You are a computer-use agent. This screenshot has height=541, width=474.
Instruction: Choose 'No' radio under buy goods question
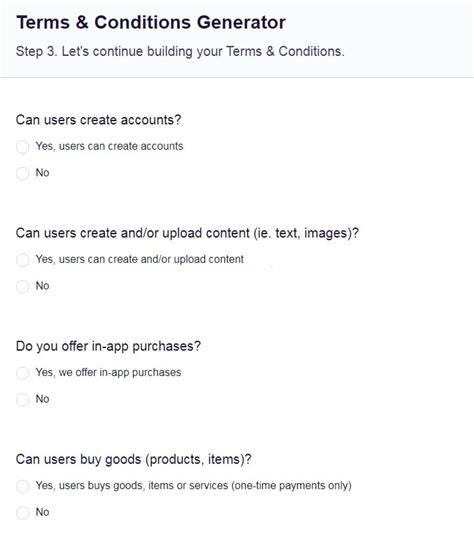coord(22,513)
